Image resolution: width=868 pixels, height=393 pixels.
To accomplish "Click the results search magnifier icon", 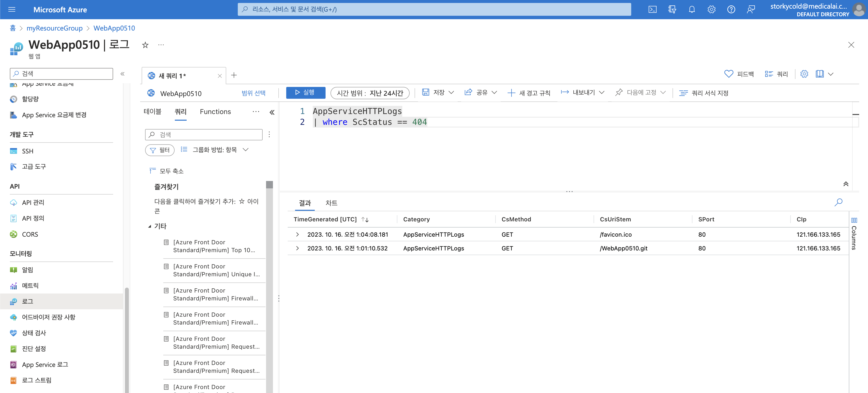I will [838, 202].
